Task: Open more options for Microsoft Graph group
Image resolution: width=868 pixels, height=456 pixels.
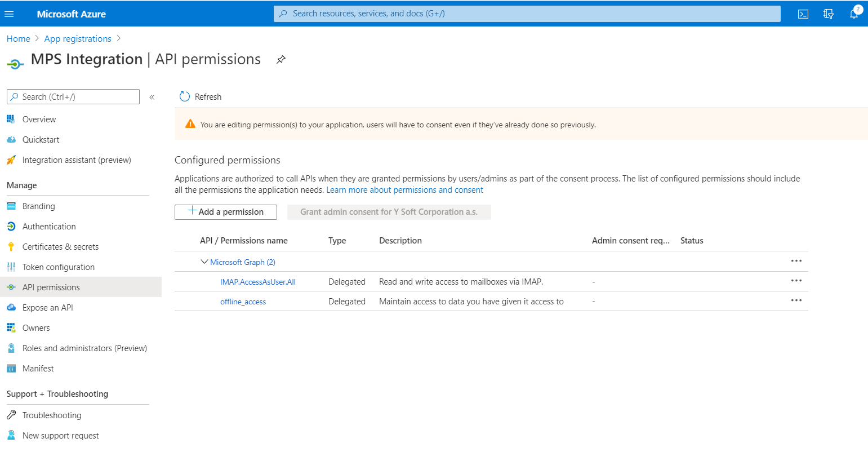Action: click(796, 261)
